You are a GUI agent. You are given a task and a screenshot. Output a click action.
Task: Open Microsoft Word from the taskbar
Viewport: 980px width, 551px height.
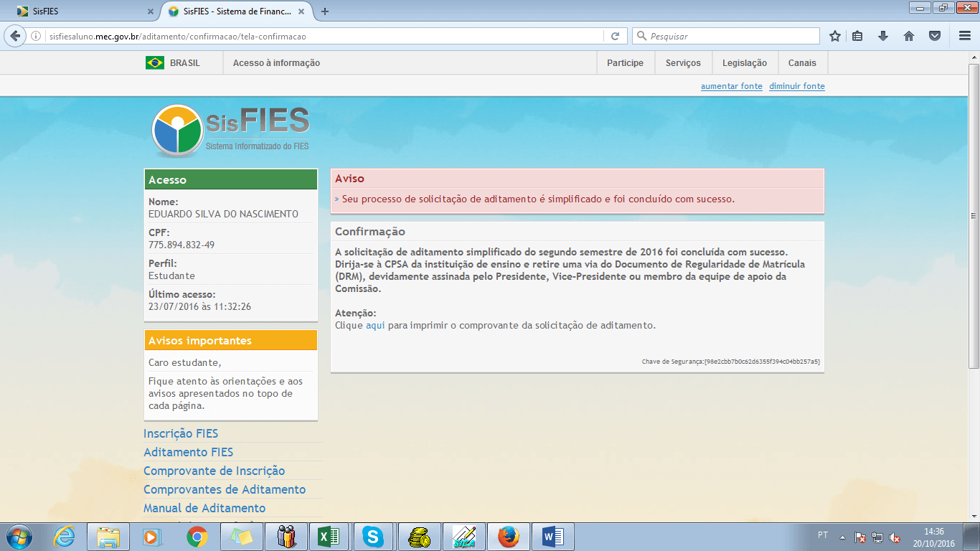pyautogui.click(x=552, y=536)
